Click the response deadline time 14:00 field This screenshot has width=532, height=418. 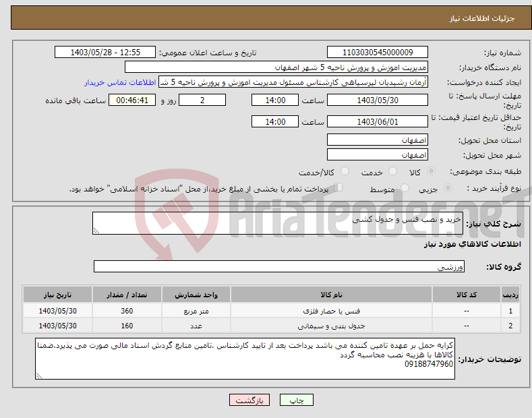[x=275, y=100]
